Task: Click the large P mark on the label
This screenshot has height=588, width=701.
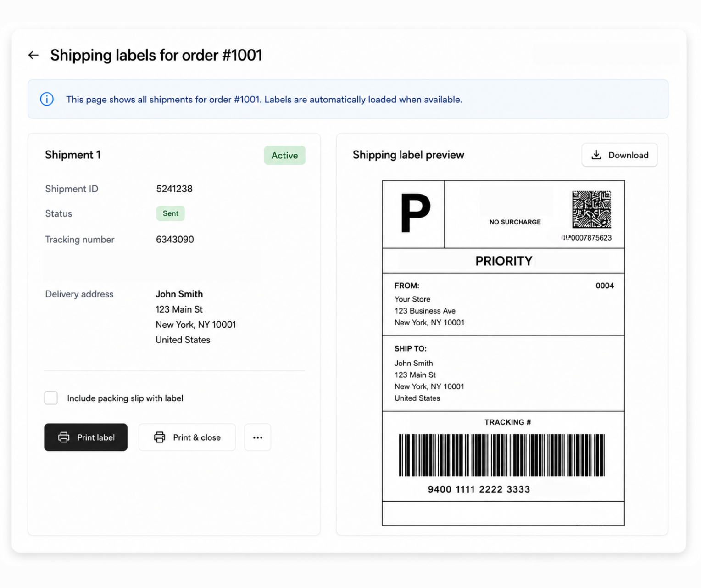Action: pyautogui.click(x=415, y=213)
